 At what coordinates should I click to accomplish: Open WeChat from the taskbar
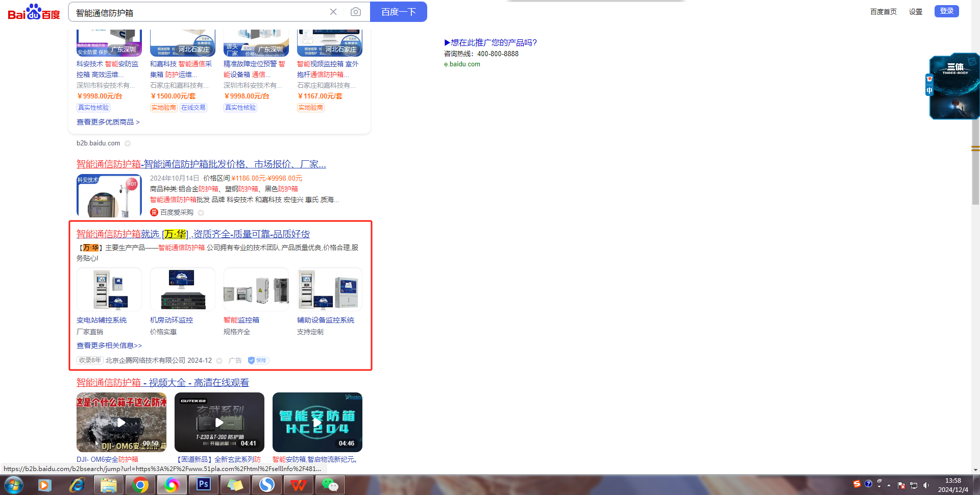pyautogui.click(x=330, y=485)
